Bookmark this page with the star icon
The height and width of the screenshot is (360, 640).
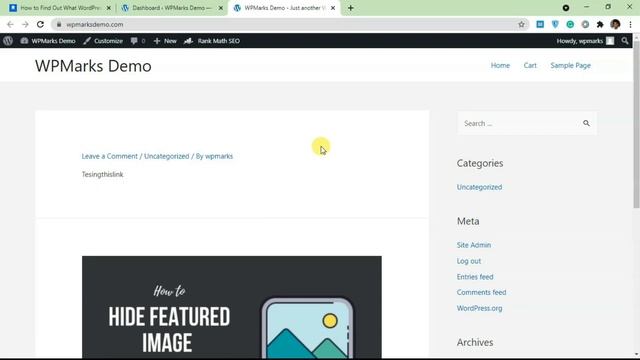[x=521, y=24]
